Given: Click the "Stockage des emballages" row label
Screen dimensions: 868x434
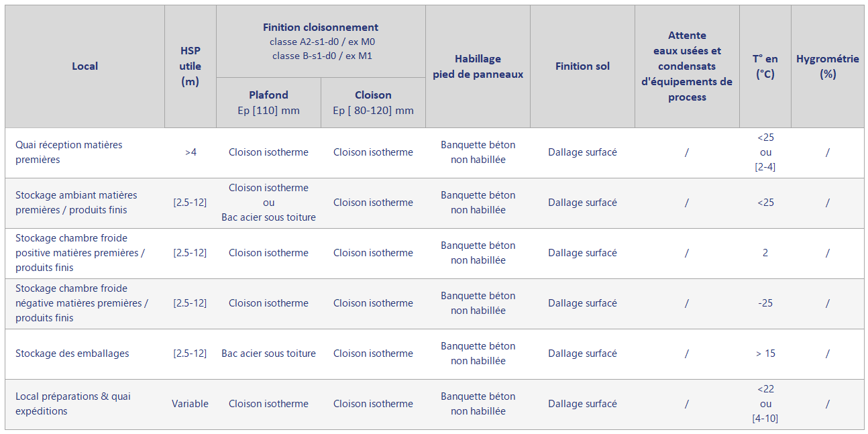Looking at the screenshot, I should [x=72, y=354].
